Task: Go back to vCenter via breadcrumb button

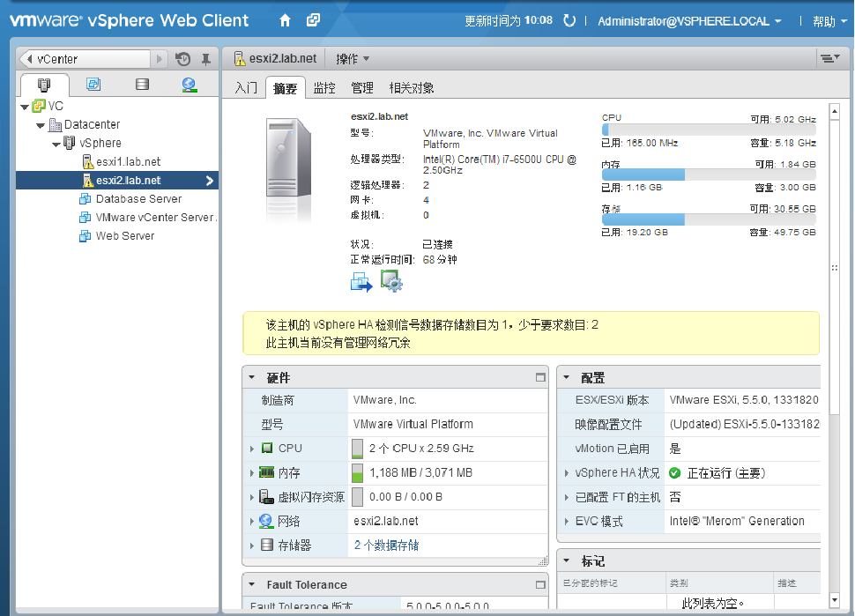Action: tap(85, 59)
